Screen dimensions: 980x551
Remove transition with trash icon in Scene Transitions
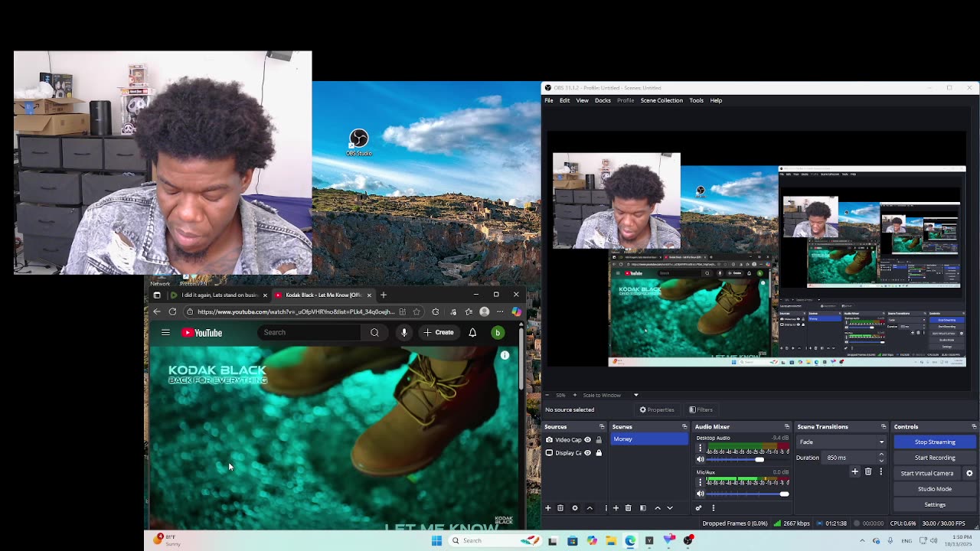point(868,472)
